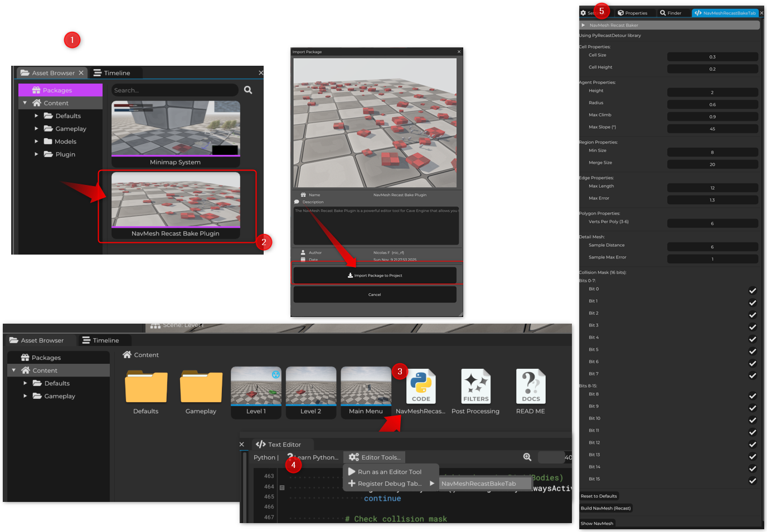Uncheck the Bit 0 collision mask checkbox
The height and width of the screenshot is (532, 767).
click(x=752, y=290)
